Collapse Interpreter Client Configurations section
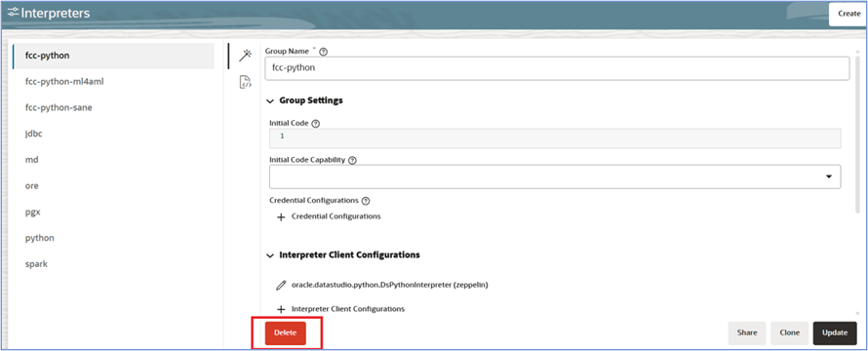Screen dimensions: 868x351 270,255
